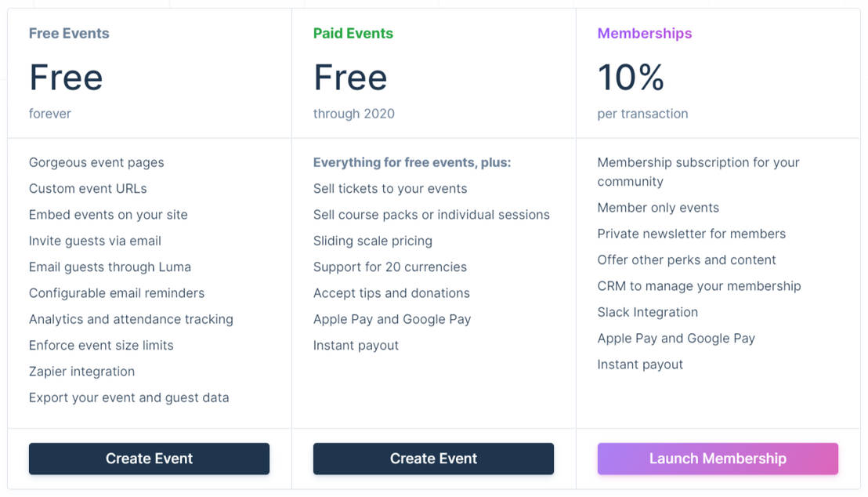Select the Free Events plan heading
This screenshot has width=868, height=497.
(68, 33)
